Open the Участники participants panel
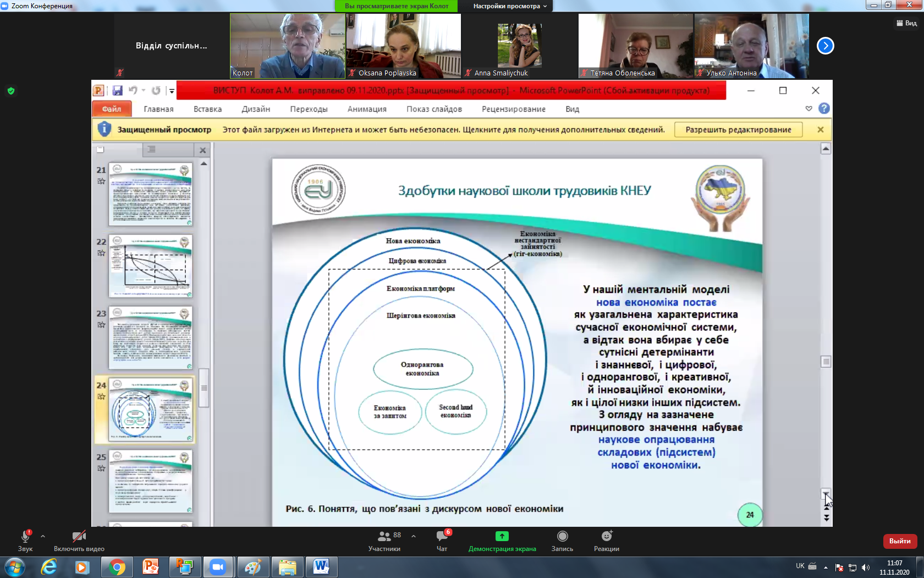This screenshot has width=924, height=578. click(384, 541)
